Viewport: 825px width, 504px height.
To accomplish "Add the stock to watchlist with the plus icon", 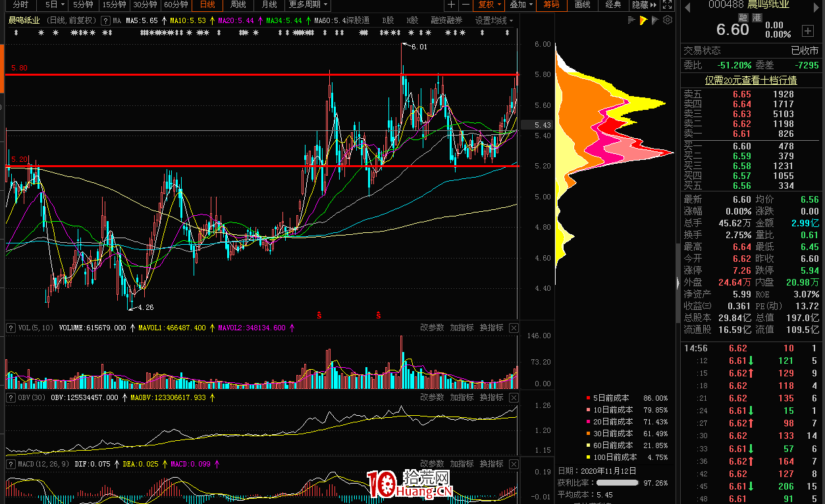I will [808, 31].
